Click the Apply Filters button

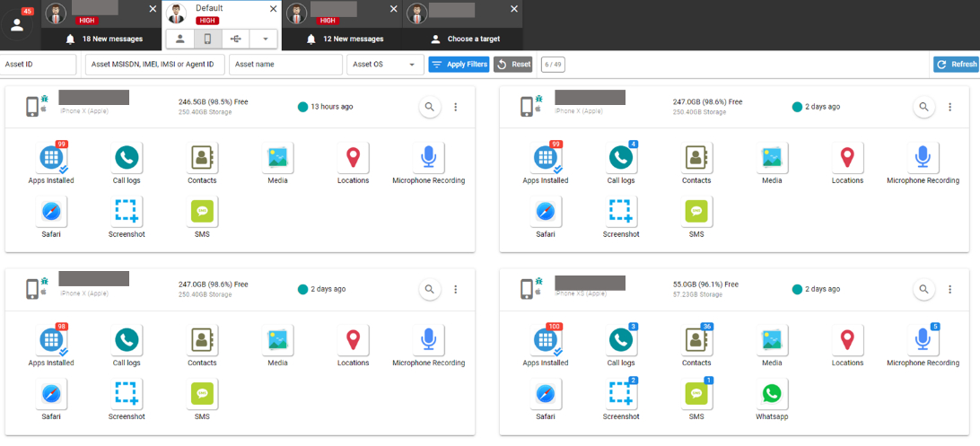pos(459,65)
